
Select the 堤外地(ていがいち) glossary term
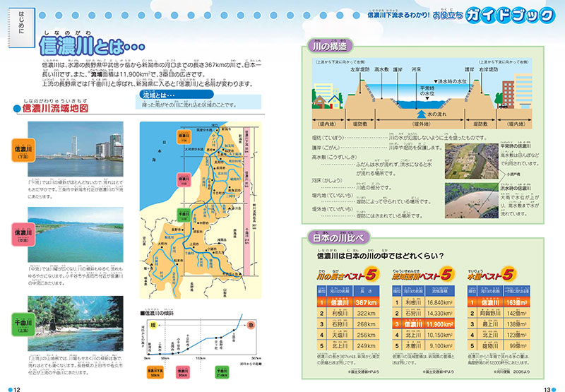[333, 209]
